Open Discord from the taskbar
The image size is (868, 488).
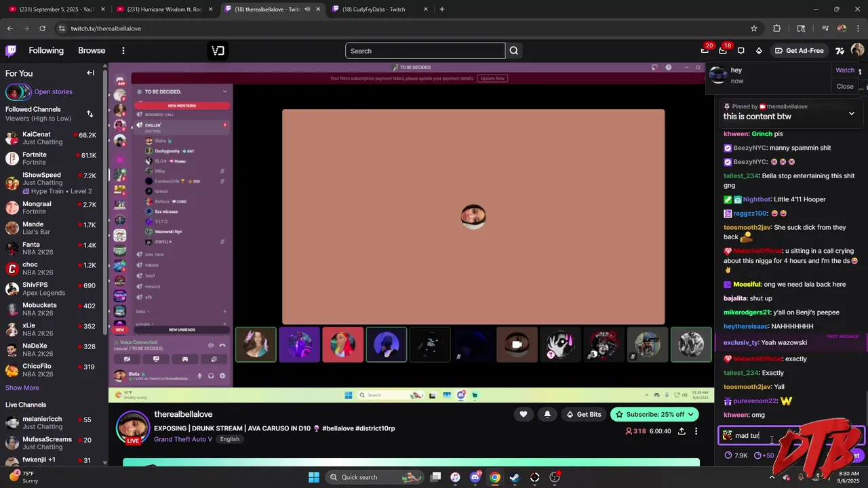coord(475,477)
